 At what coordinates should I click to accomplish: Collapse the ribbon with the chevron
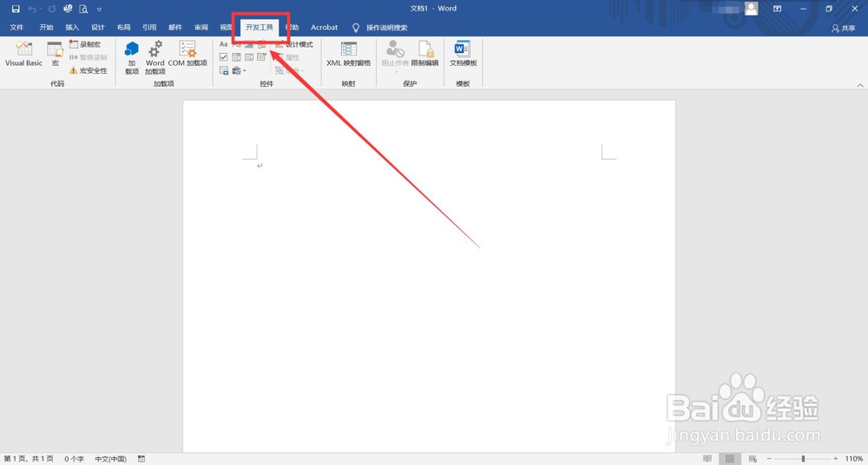860,85
